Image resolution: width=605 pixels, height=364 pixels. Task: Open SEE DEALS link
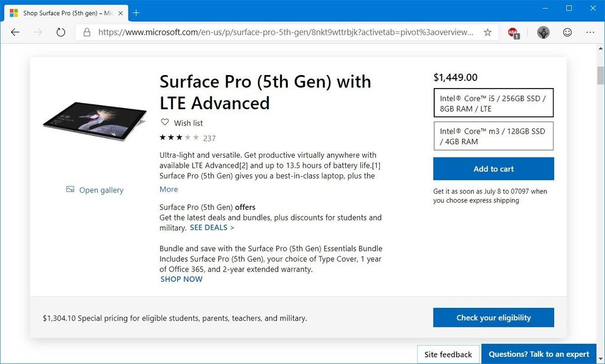pyautogui.click(x=212, y=227)
